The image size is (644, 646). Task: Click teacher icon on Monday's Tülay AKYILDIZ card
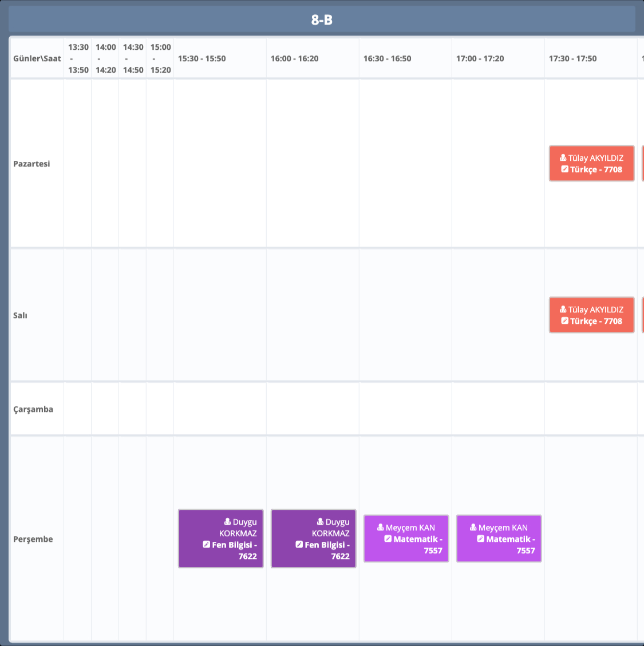point(563,158)
